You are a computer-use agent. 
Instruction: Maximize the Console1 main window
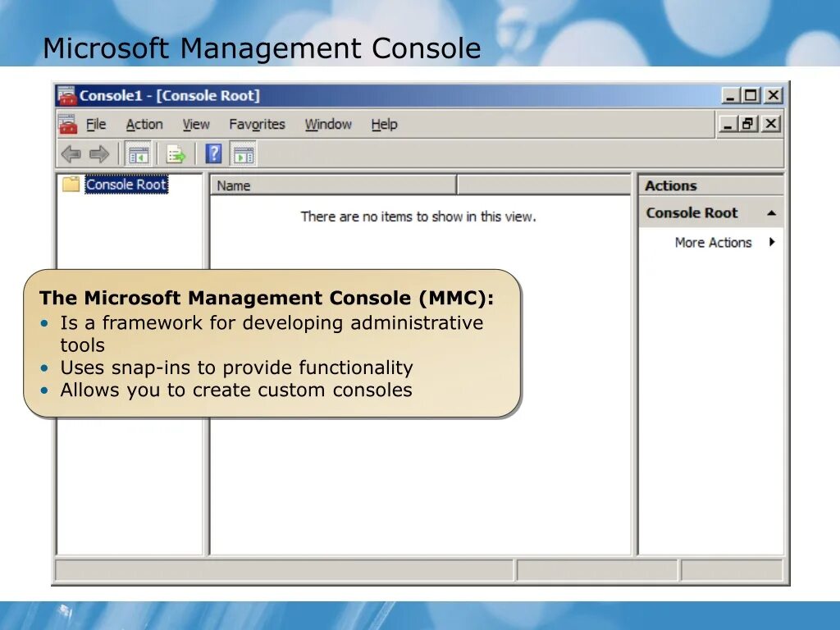(x=751, y=96)
